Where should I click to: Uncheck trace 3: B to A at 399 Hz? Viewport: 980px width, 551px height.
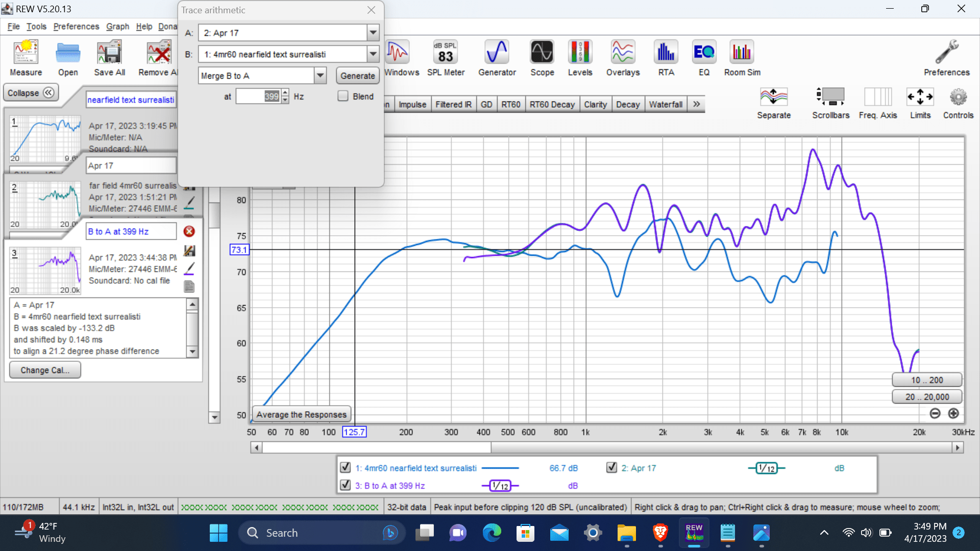pos(345,485)
